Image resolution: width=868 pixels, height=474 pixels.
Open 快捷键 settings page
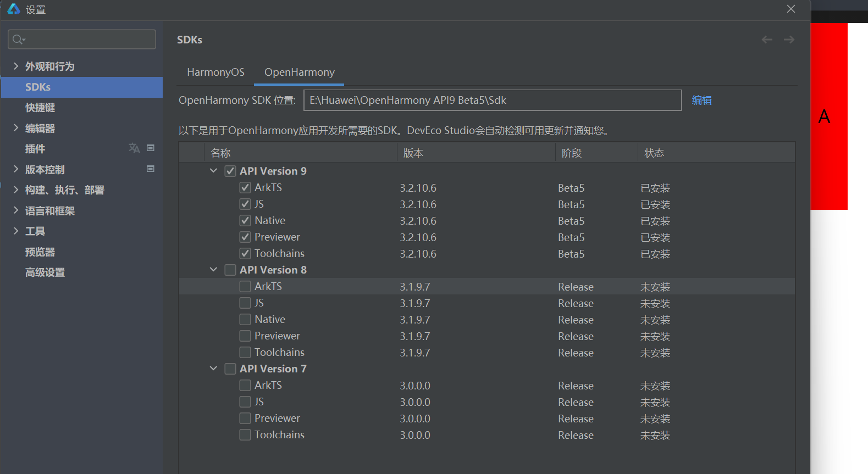40,108
